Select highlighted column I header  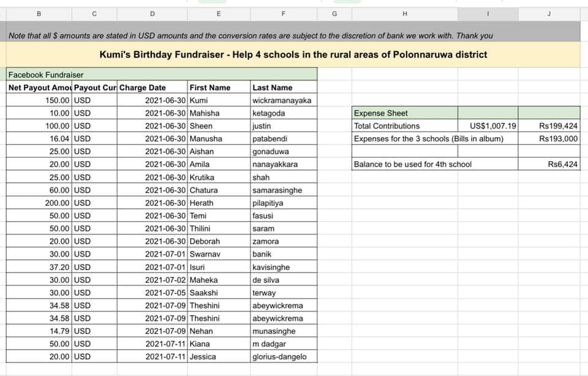tap(488, 14)
